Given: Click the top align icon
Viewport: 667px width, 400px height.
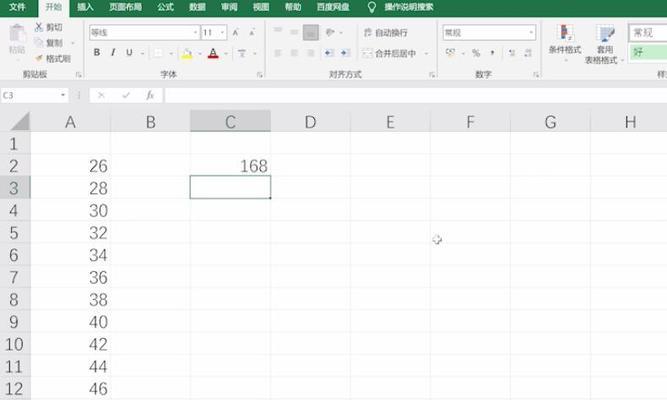Looking at the screenshot, I should tap(278, 31).
